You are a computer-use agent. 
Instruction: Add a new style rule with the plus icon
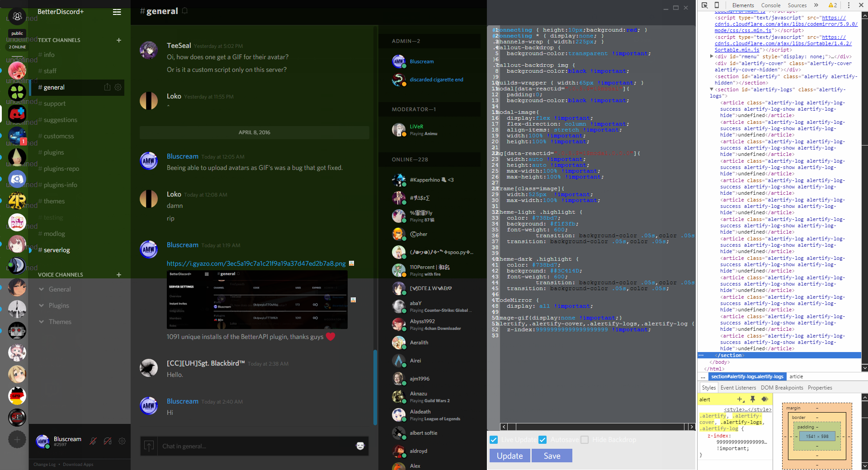pos(740,399)
